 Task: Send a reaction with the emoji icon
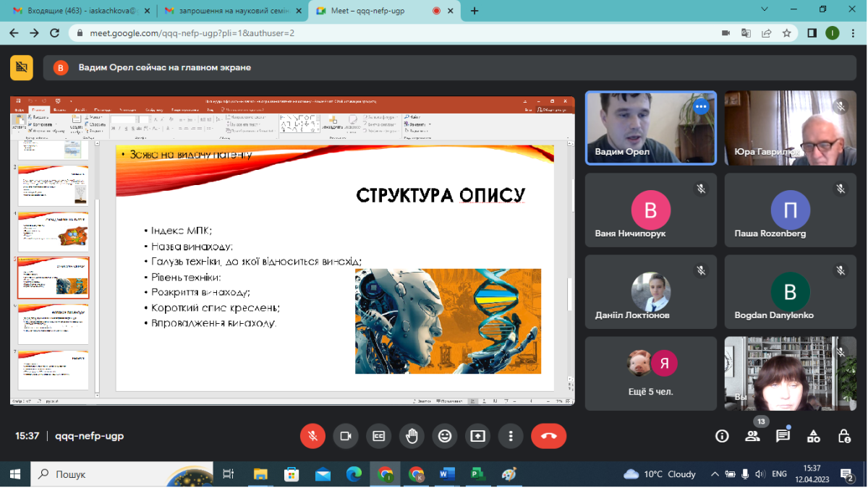[x=445, y=436]
